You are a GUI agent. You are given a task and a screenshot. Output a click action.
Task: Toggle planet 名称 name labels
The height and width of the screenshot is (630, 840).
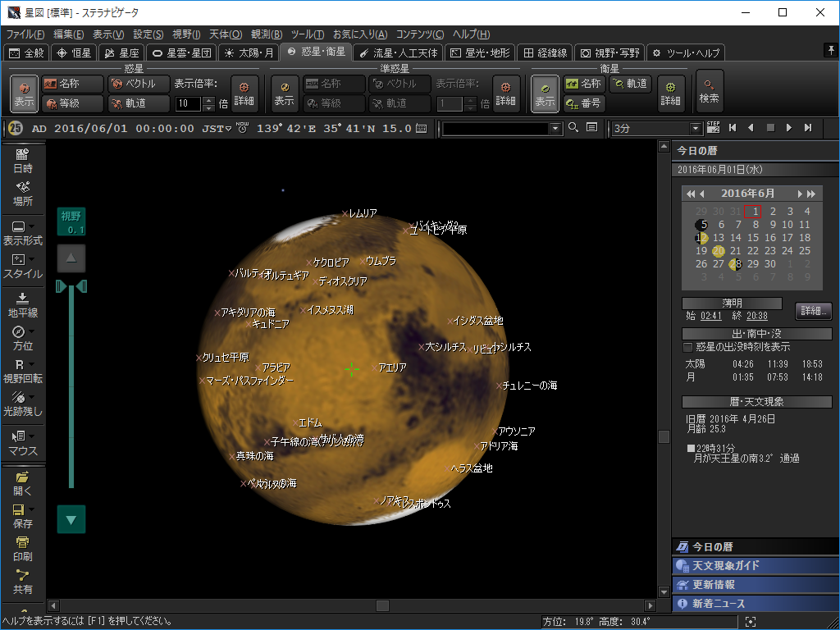[72, 84]
